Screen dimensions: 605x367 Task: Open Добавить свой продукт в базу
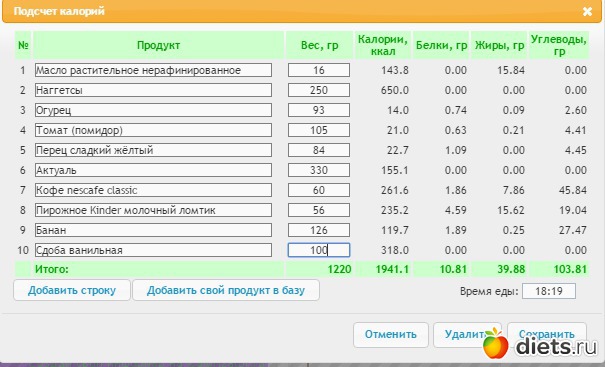[226, 290]
